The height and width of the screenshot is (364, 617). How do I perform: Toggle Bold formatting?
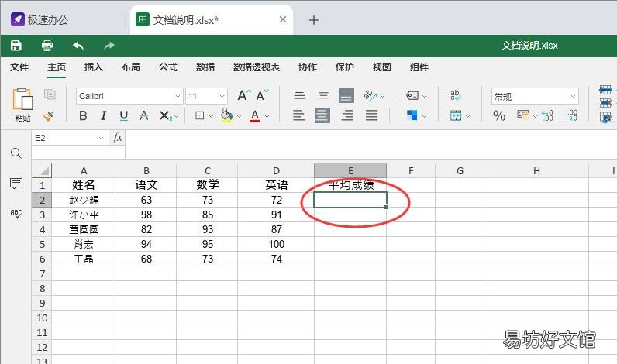pyautogui.click(x=83, y=115)
